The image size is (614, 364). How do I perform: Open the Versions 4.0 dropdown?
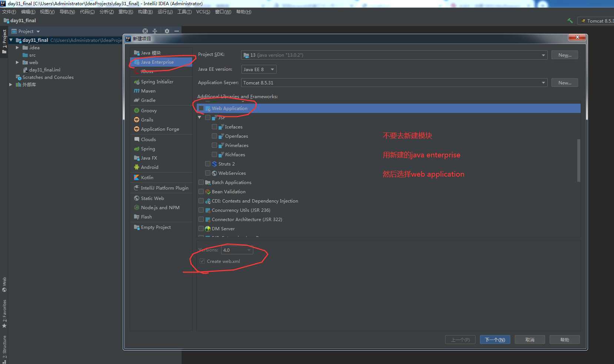(x=237, y=250)
